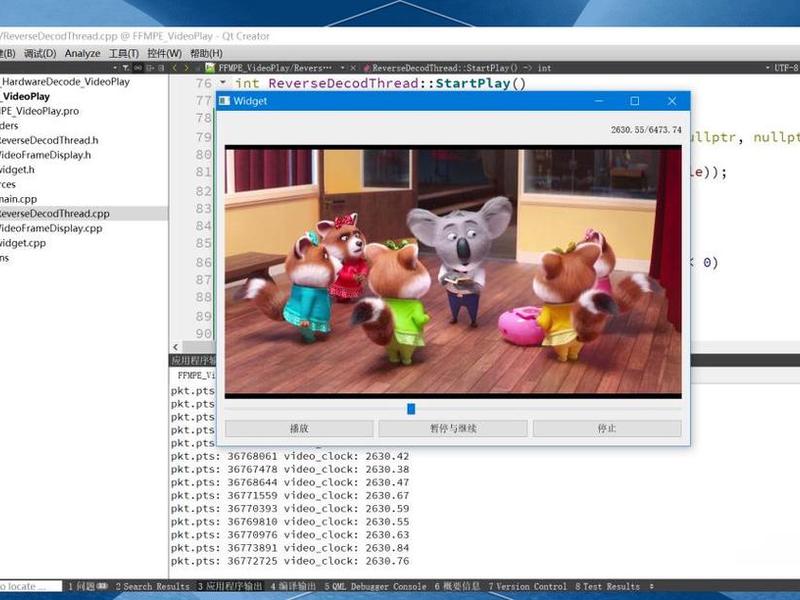This screenshot has height=600, width=800.
Task: Click the video display area in Widget
Action: 453,272
